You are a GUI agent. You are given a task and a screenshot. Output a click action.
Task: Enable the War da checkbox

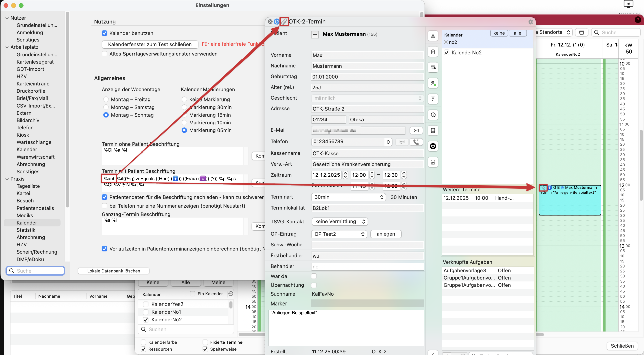(x=314, y=276)
